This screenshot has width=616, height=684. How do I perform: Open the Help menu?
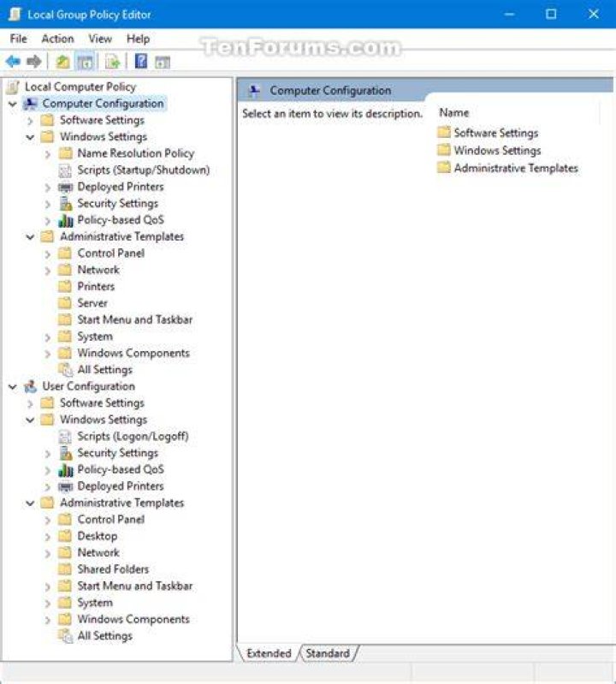coord(139,39)
